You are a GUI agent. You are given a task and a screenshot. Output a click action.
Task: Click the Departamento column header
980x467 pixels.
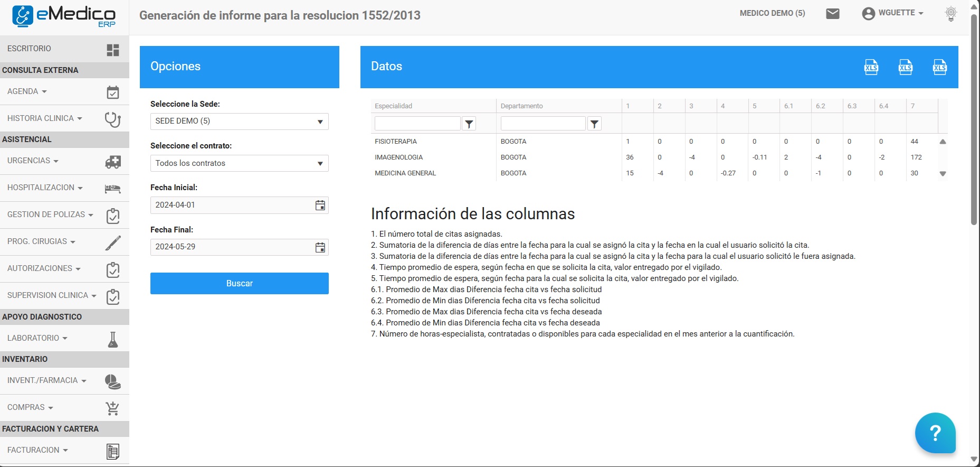559,106
